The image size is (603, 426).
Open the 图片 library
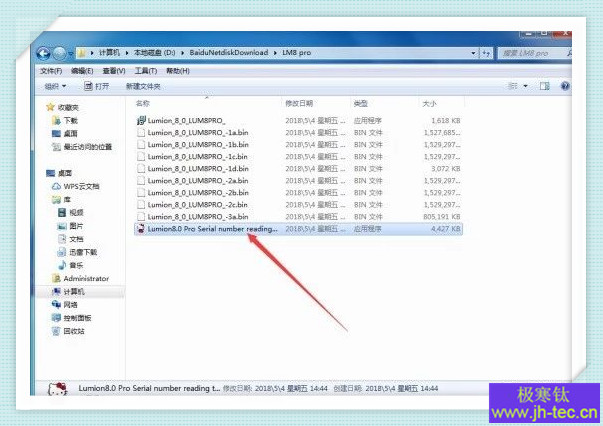click(76, 226)
